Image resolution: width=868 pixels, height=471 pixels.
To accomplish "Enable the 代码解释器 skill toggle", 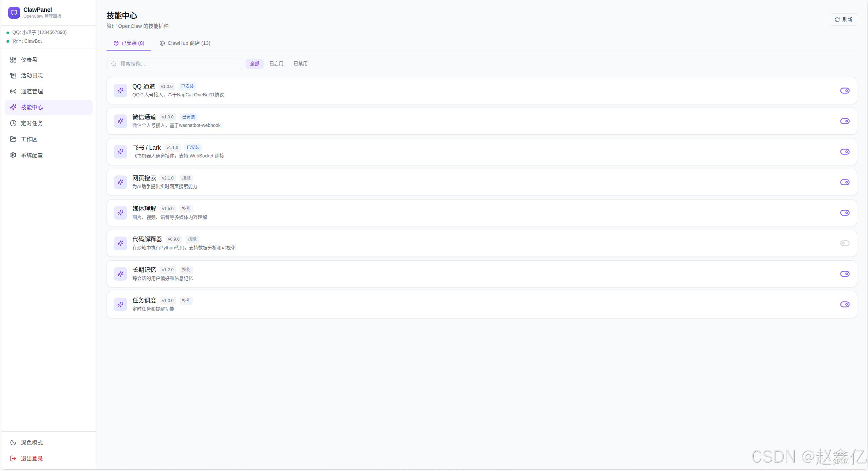I will point(845,243).
